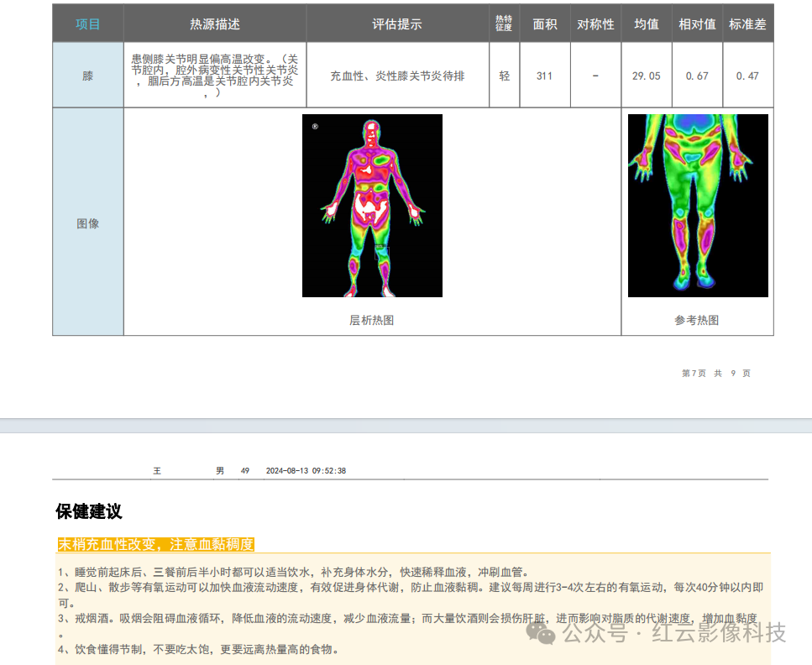Click the highlighted 末梢充血性改变 title
Image resolution: width=812 pixels, height=665 pixels.
pyautogui.click(x=155, y=544)
